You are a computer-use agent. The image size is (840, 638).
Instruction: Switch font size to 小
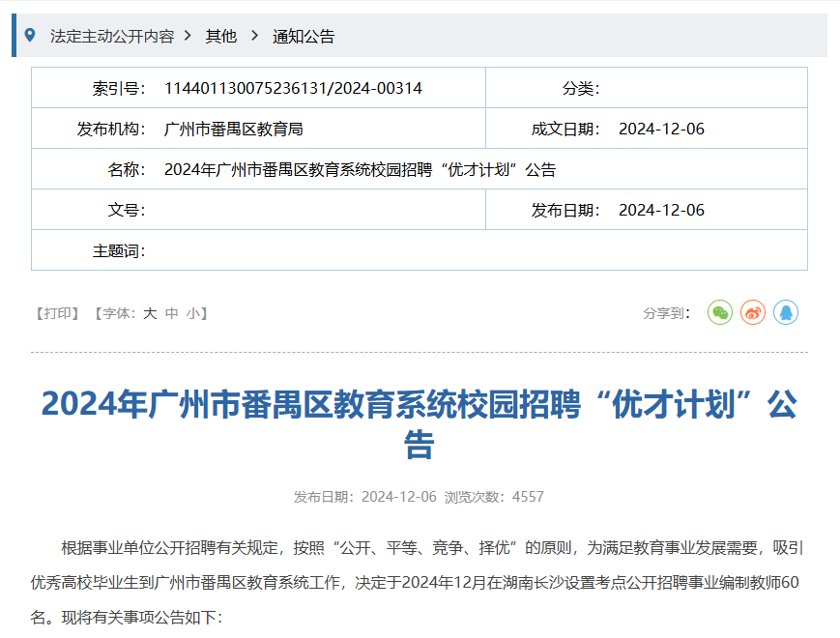(193, 313)
